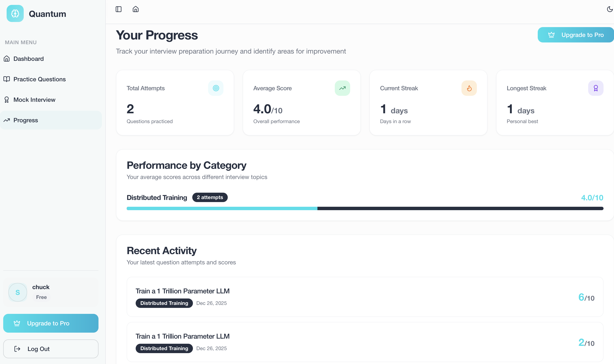Open the activity entry scored 2/10

pyautogui.click(x=365, y=342)
